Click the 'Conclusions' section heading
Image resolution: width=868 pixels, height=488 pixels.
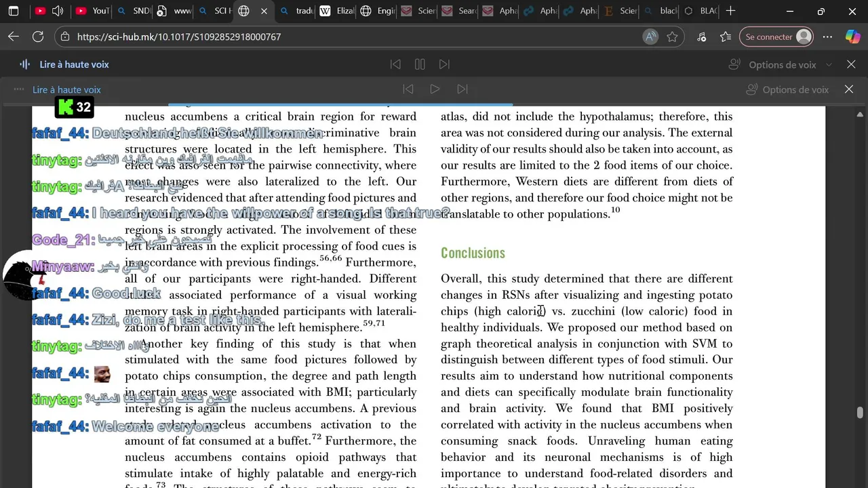473,253
